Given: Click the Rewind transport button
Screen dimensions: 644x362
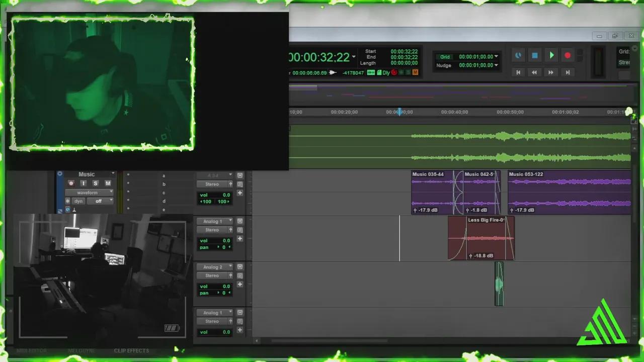Looking at the screenshot, I should (534, 72).
